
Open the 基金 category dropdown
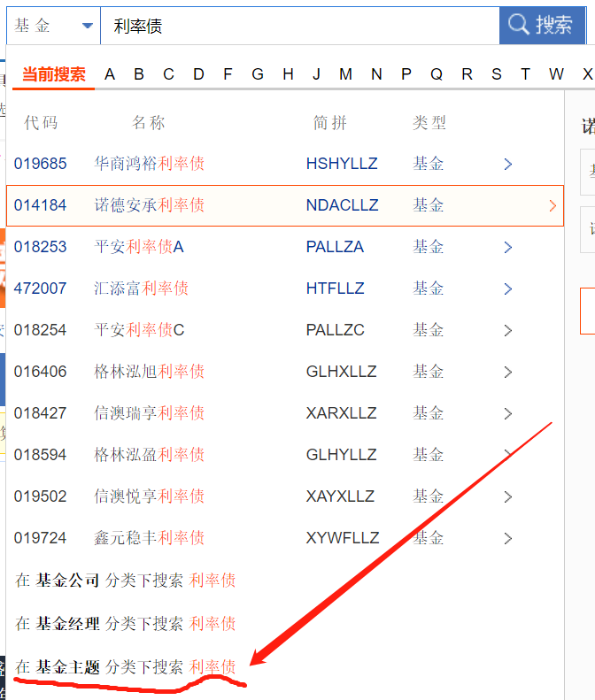coord(53,26)
